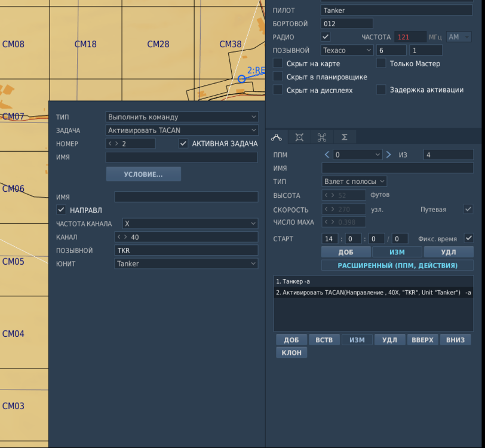The width and height of the screenshot is (485, 448).
Task: Select the Танкер -a action entry
Action: click(x=293, y=281)
